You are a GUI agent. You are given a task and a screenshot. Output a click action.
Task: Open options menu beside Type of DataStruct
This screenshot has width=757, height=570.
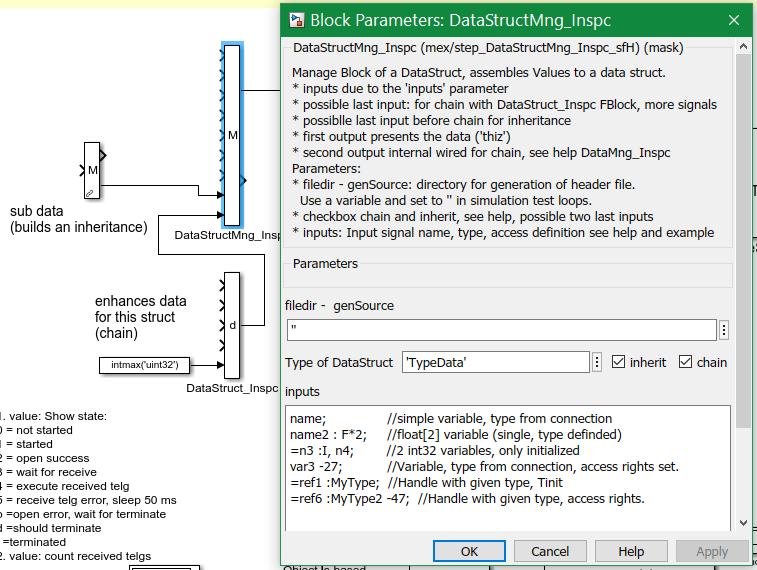click(597, 362)
